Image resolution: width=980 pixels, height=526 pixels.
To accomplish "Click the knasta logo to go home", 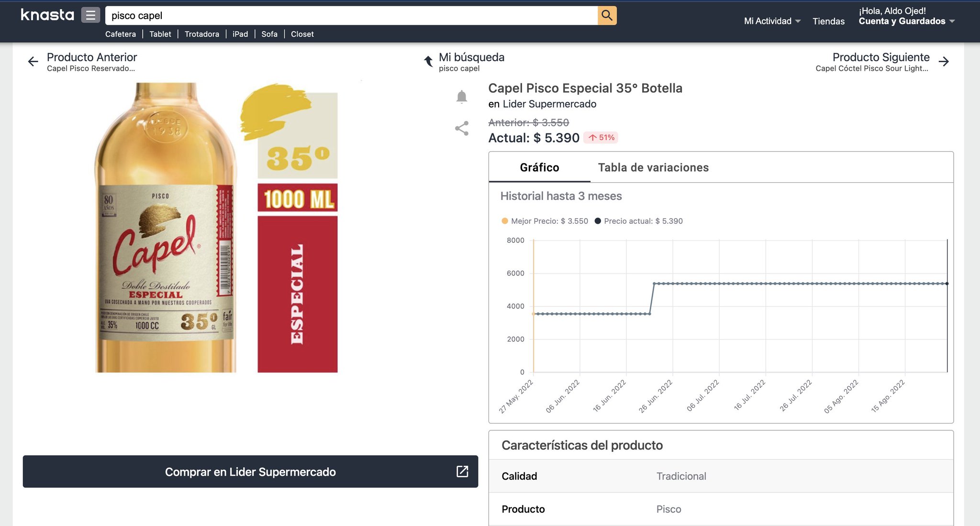I will pyautogui.click(x=46, y=15).
